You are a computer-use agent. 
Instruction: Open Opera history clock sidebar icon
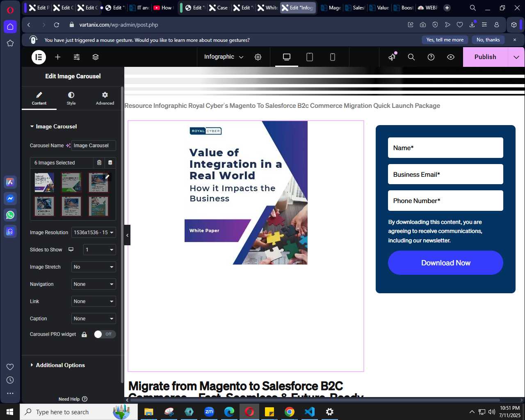10,380
